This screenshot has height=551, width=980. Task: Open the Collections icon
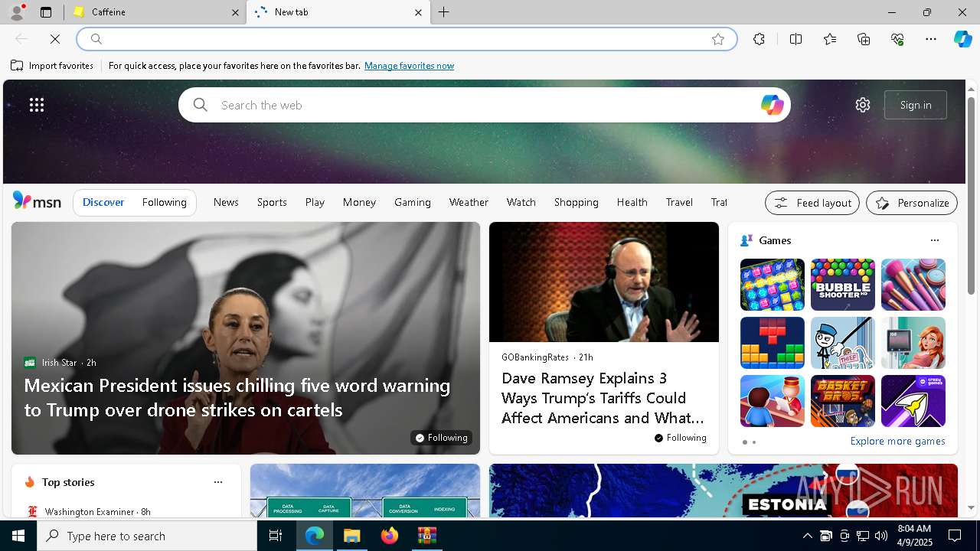(864, 39)
